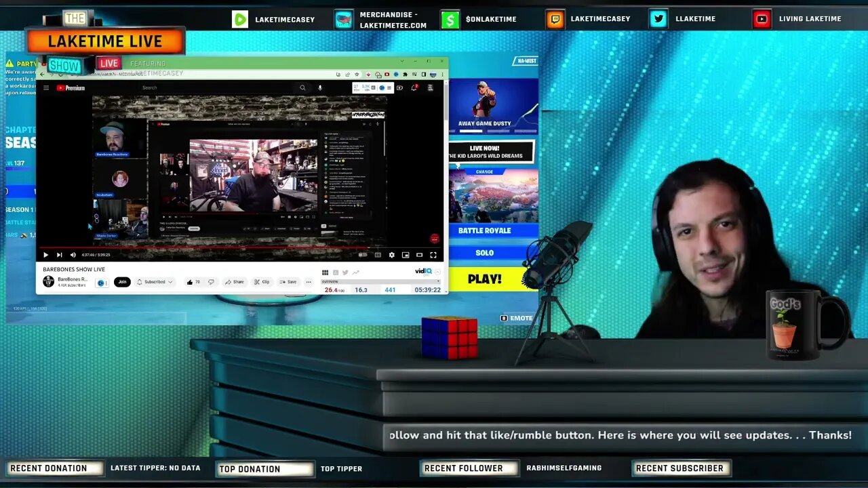Image resolution: width=868 pixels, height=488 pixels.
Task: Switch to miniplayer mode
Action: pyautogui.click(x=406, y=255)
